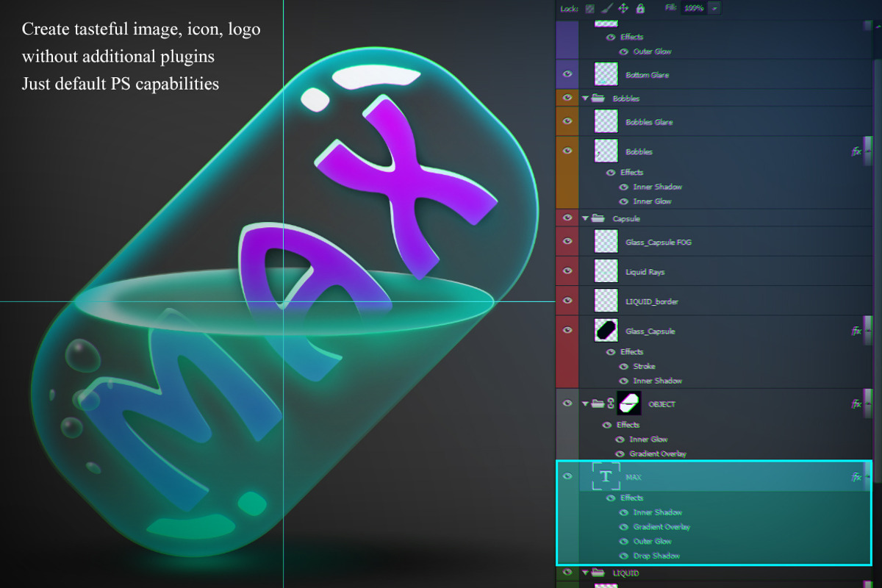Toggle visibility of LIQUID_border layer
The height and width of the screenshot is (588, 882).
click(567, 301)
